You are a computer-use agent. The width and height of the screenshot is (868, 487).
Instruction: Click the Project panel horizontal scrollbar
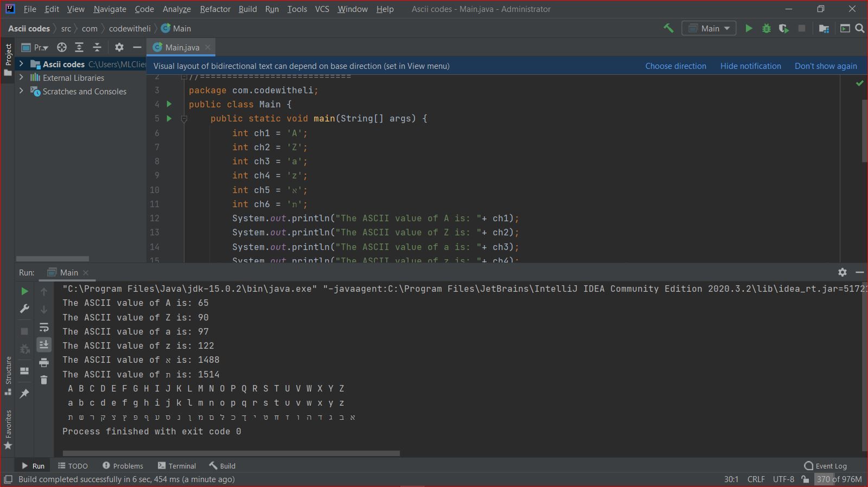(x=53, y=259)
